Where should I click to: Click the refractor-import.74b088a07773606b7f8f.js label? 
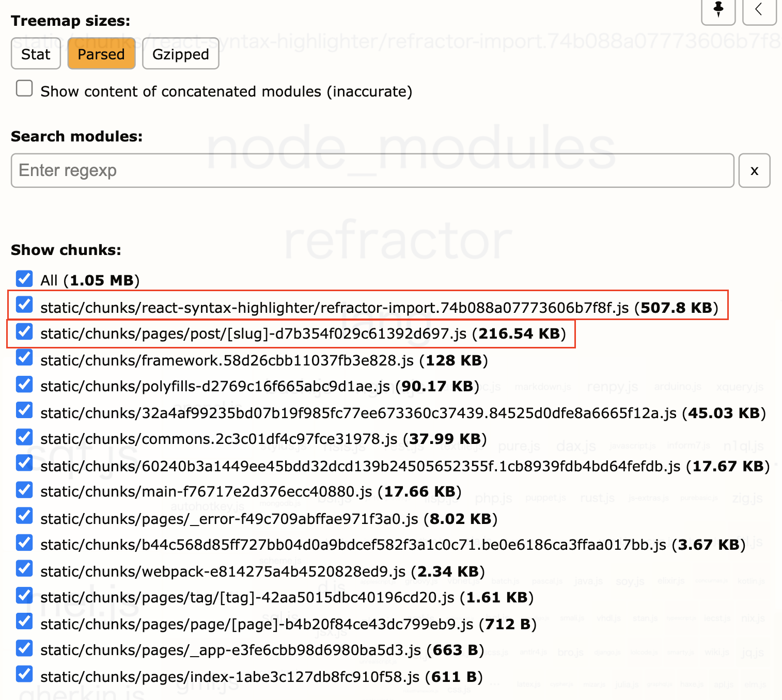click(x=379, y=308)
